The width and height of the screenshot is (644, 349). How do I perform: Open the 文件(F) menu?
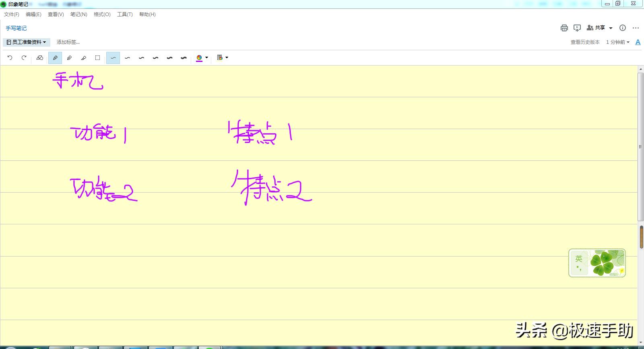click(x=12, y=14)
